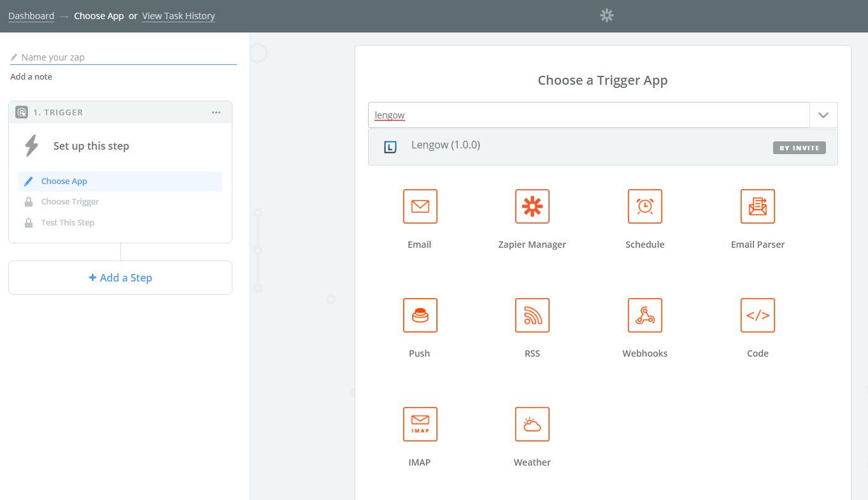Expand the trigger app search dropdown arrow

823,115
